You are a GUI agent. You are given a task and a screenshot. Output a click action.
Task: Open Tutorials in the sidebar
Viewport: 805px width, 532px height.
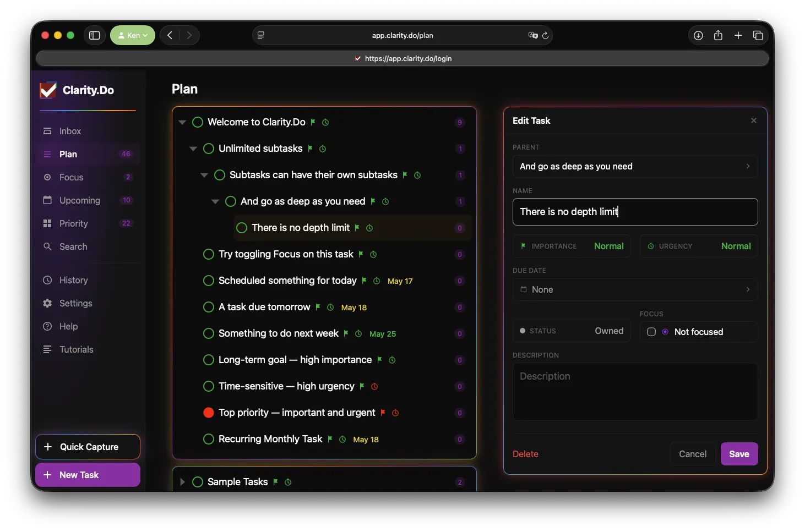tap(88, 349)
